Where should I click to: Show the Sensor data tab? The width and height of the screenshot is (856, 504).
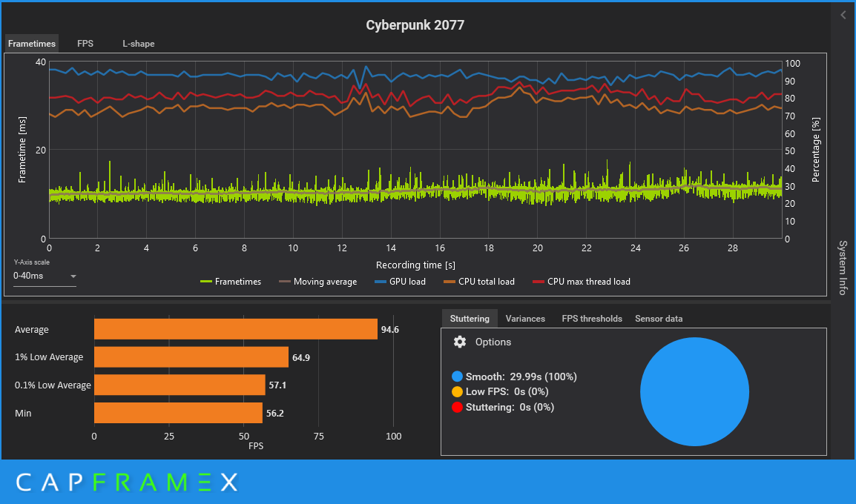click(659, 319)
